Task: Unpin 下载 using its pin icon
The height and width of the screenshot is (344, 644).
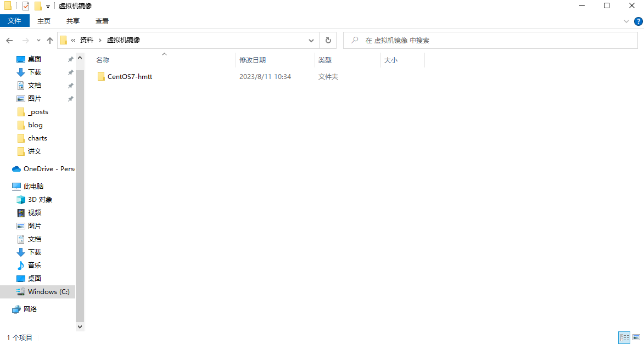Action: tap(70, 72)
